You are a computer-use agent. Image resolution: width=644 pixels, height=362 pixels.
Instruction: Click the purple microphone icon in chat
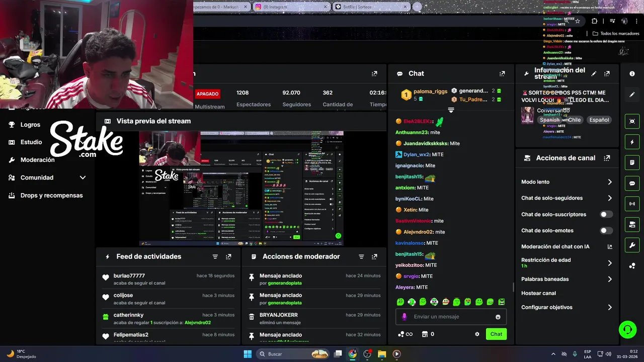[404, 317]
